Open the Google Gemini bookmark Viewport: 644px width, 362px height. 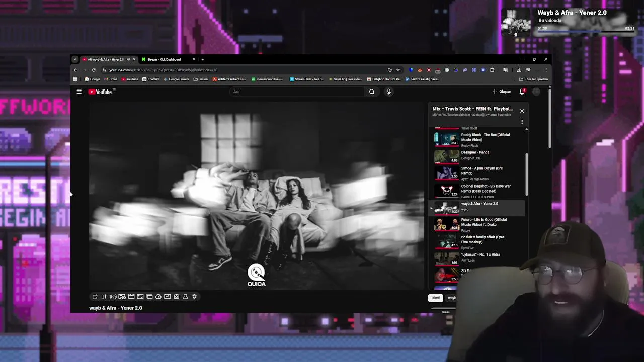pos(176,79)
